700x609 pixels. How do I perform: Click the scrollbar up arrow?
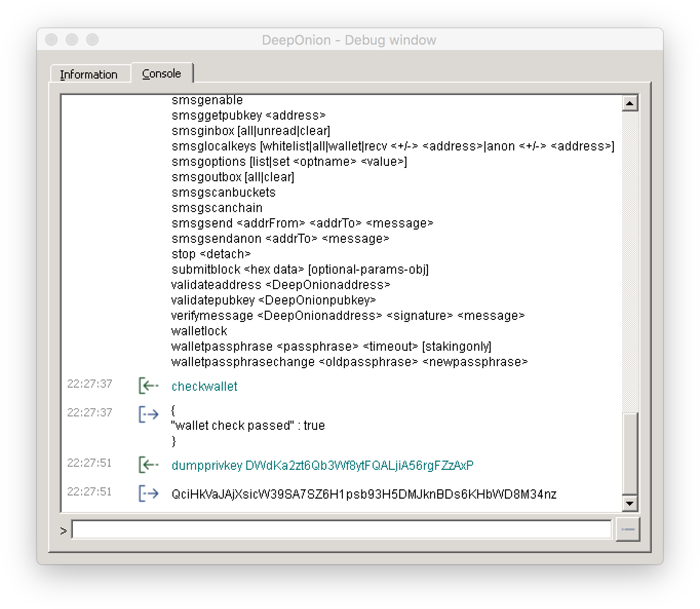(x=630, y=103)
